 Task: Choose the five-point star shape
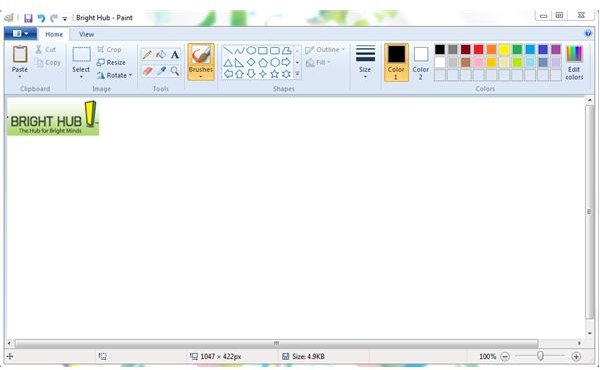click(x=274, y=74)
